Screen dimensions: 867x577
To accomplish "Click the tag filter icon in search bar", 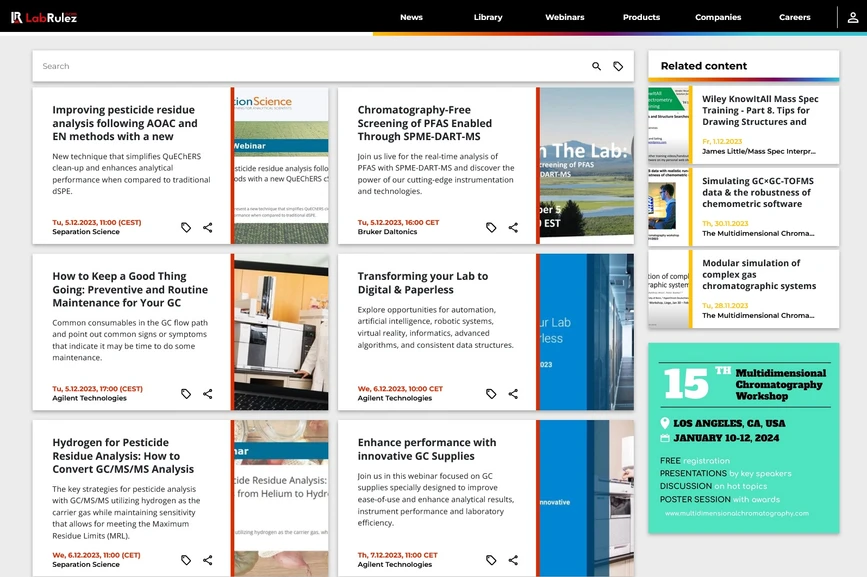I will click(618, 66).
